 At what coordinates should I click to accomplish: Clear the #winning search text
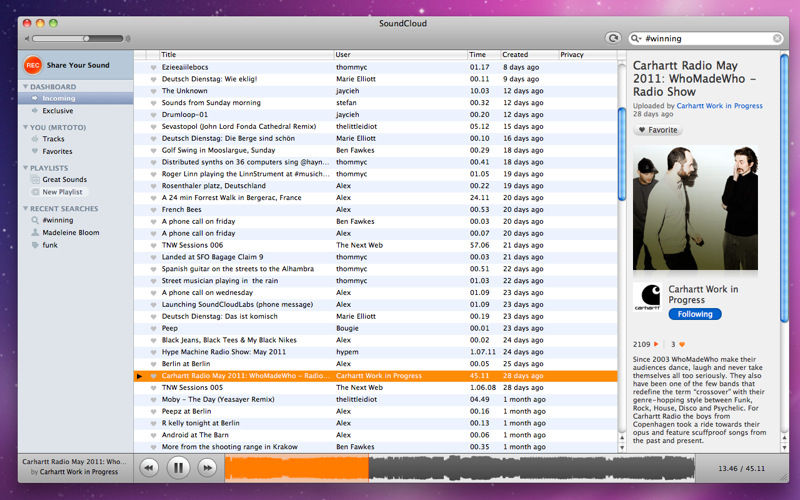point(777,39)
